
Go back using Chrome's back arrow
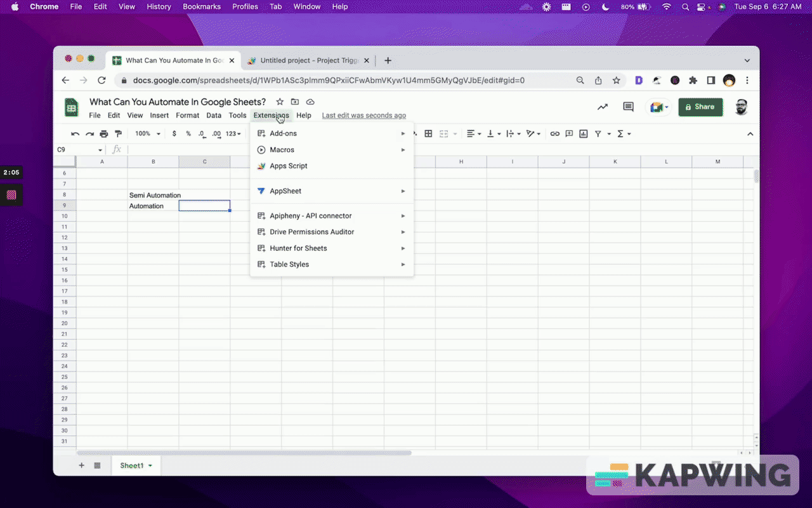tap(65, 80)
